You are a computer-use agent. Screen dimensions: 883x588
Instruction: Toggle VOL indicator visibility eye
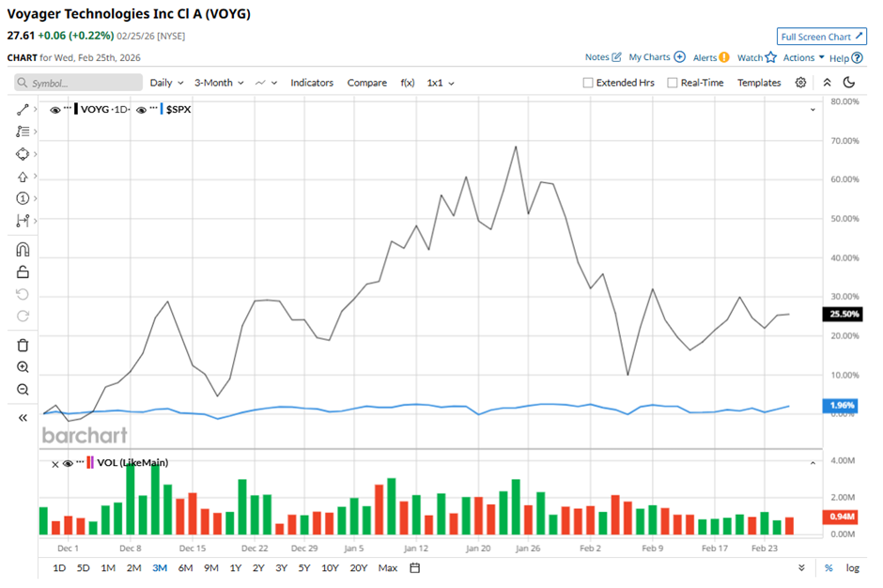pos(69,463)
